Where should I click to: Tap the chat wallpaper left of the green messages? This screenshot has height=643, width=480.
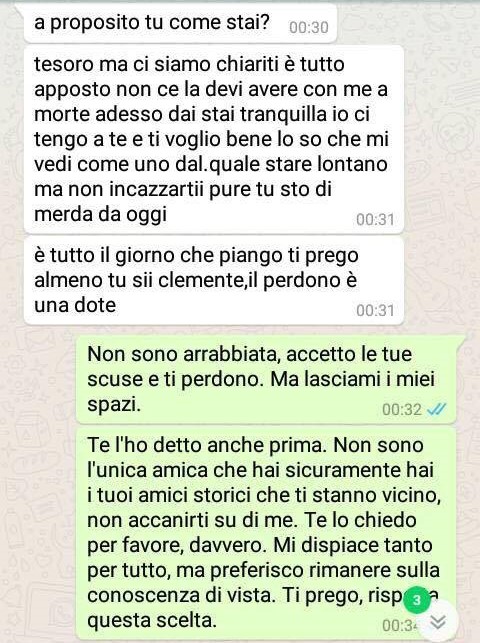[39, 492]
